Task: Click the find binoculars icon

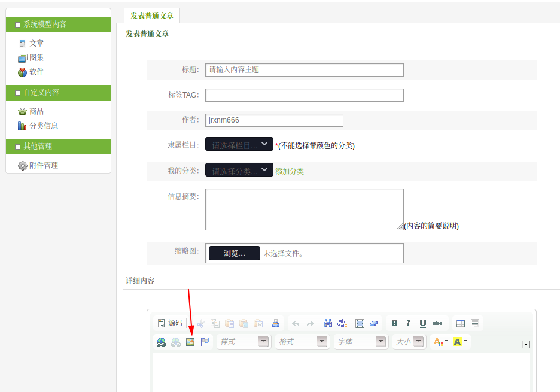Action: (328, 323)
